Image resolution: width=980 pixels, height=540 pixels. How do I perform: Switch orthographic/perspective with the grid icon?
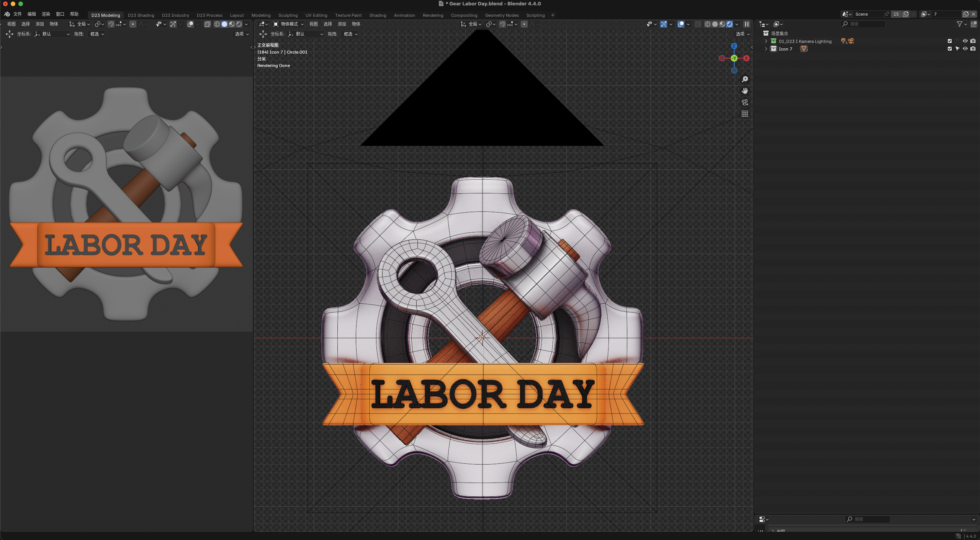(x=745, y=114)
